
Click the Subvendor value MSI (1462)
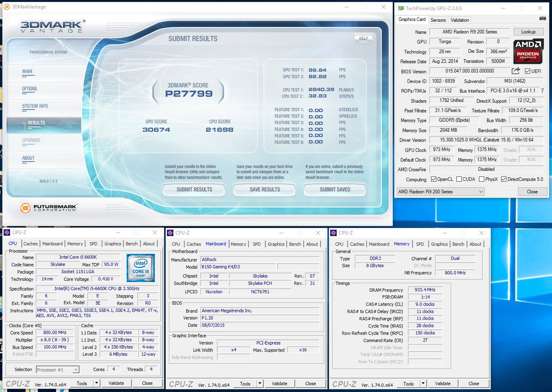515,81
